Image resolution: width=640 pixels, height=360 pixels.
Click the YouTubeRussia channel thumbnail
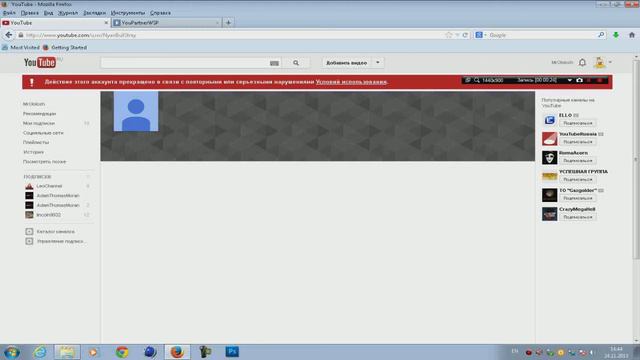tap(549, 138)
